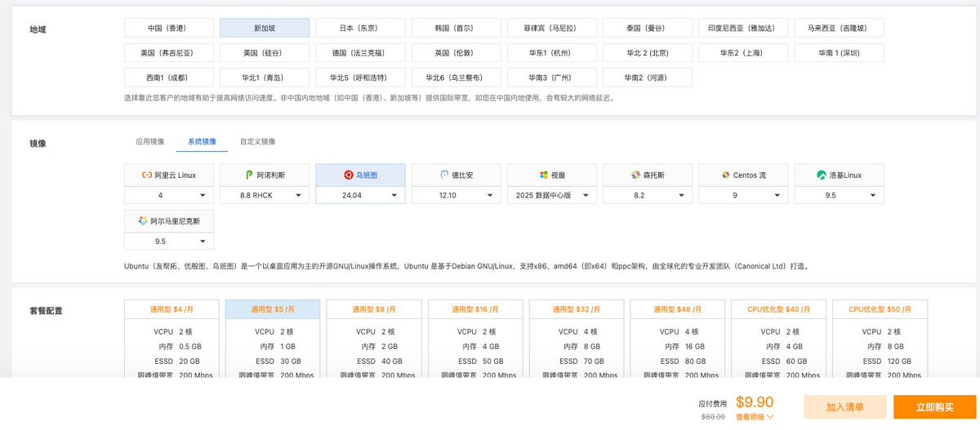Pick region 华东1（杭州）

(552, 53)
